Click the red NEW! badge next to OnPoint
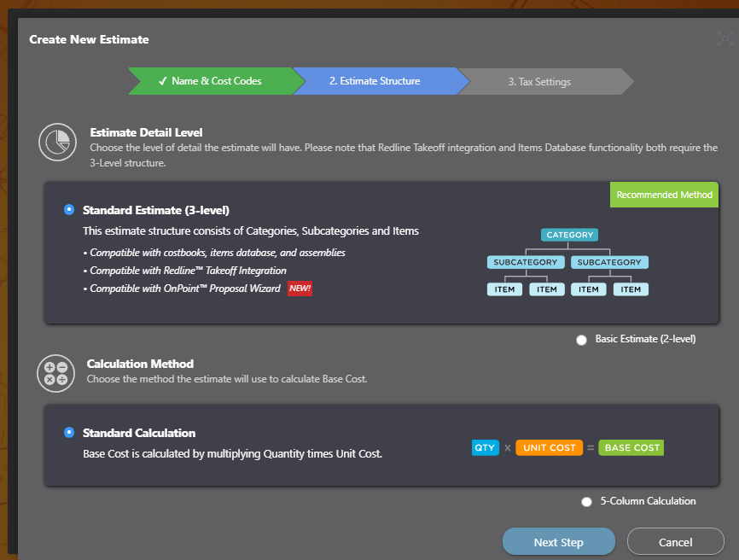739x560 pixels. pyautogui.click(x=300, y=289)
